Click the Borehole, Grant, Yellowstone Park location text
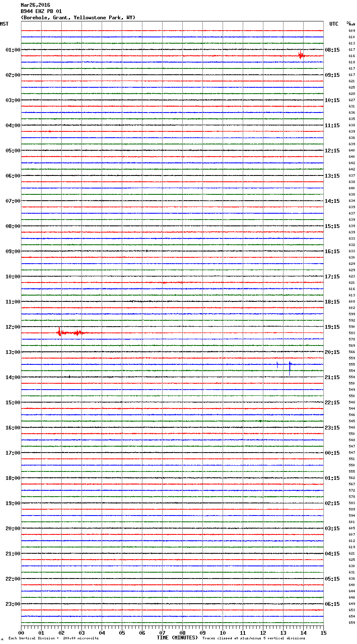Image resolution: width=357 pixels, height=644 pixels. (78, 18)
